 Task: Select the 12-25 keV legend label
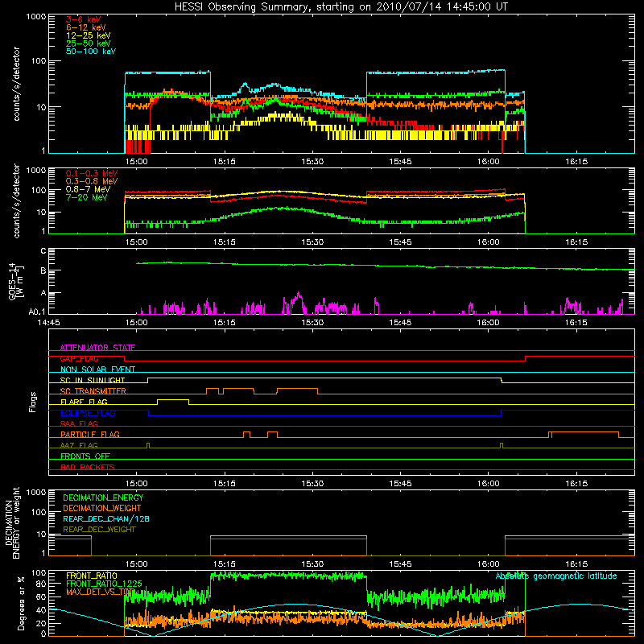[x=88, y=35]
